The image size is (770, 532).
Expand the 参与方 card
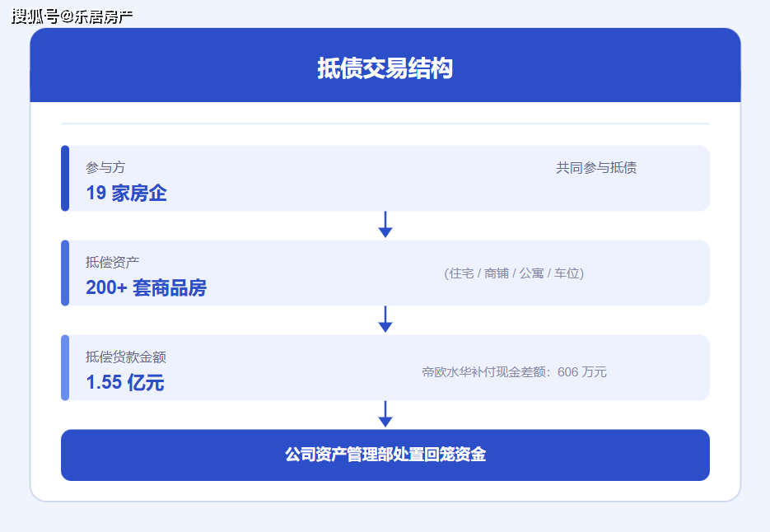tap(385, 178)
